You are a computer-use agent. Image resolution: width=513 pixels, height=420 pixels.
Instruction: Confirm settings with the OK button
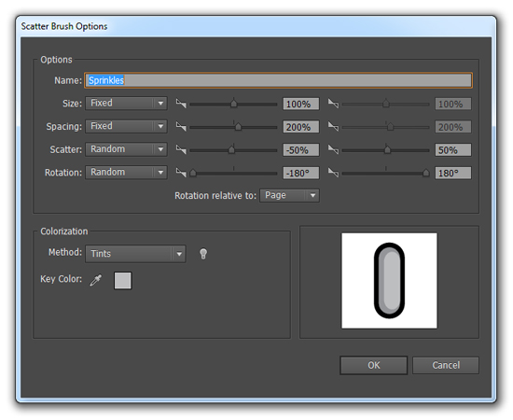click(374, 365)
